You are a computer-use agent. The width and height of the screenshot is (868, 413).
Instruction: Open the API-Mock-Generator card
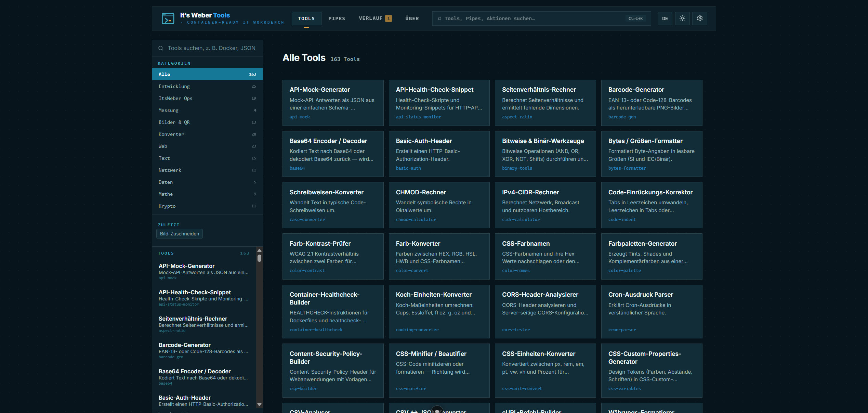point(333,103)
